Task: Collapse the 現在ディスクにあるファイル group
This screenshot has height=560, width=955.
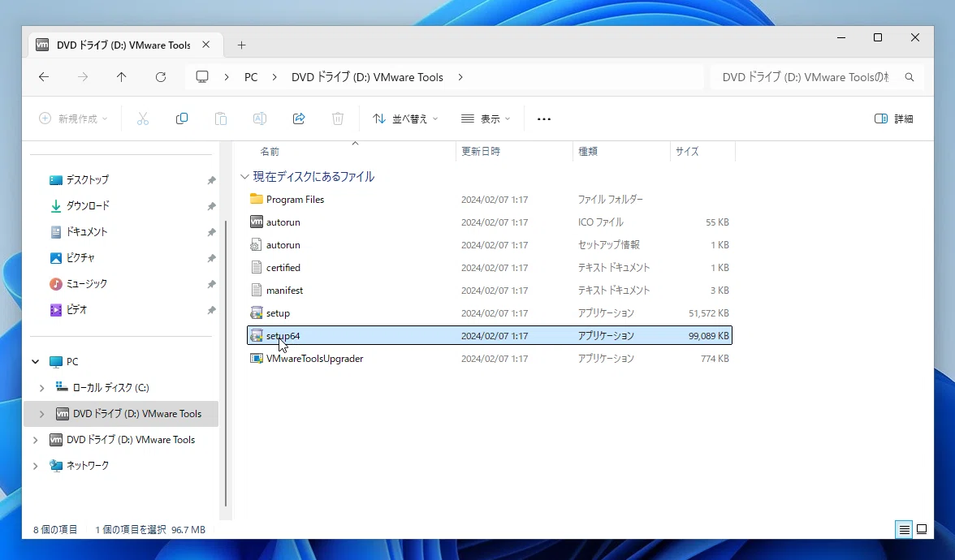Action: click(x=244, y=177)
